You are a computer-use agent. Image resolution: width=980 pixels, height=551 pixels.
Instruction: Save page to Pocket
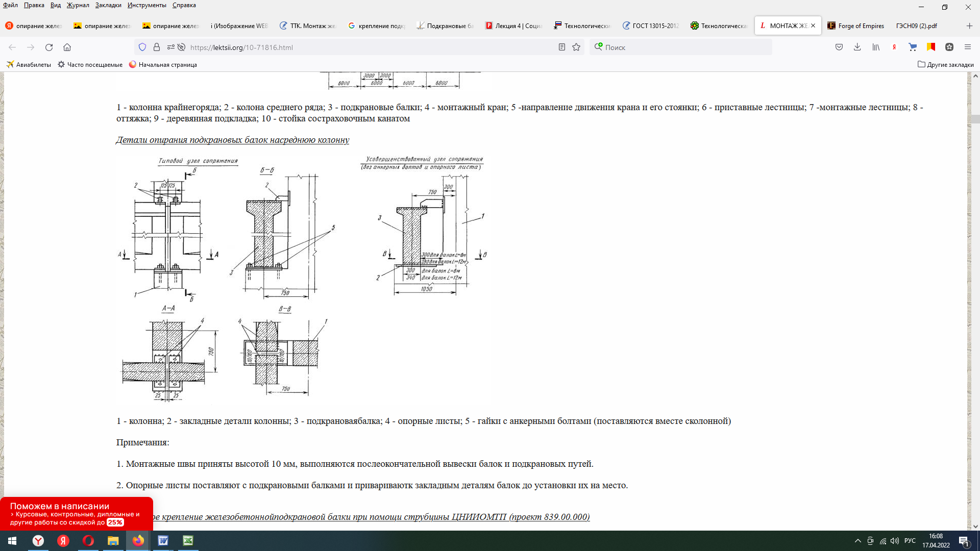839,47
